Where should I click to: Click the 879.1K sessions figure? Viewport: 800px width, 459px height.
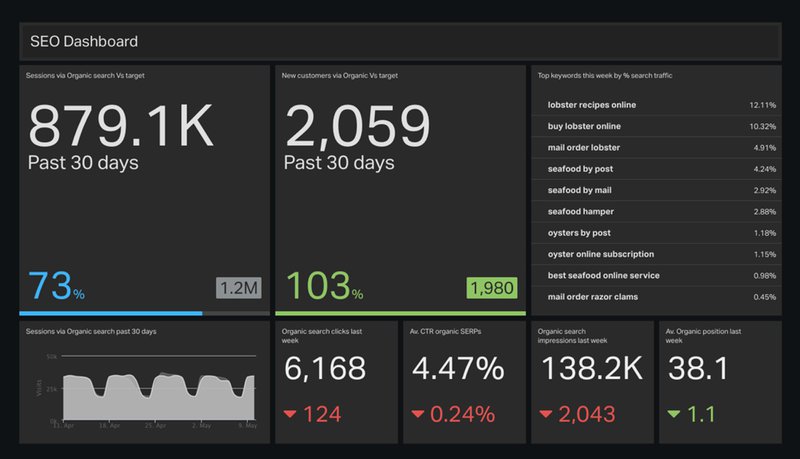121,126
